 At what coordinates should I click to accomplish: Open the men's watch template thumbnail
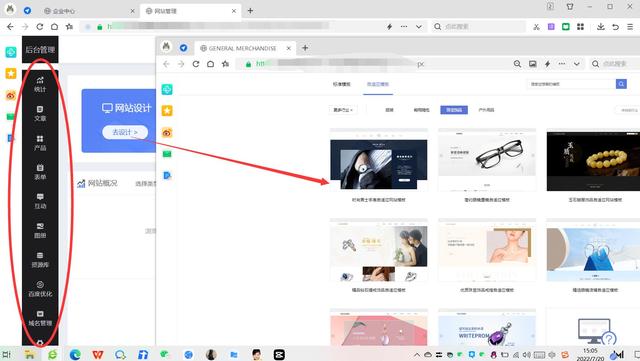(379, 160)
